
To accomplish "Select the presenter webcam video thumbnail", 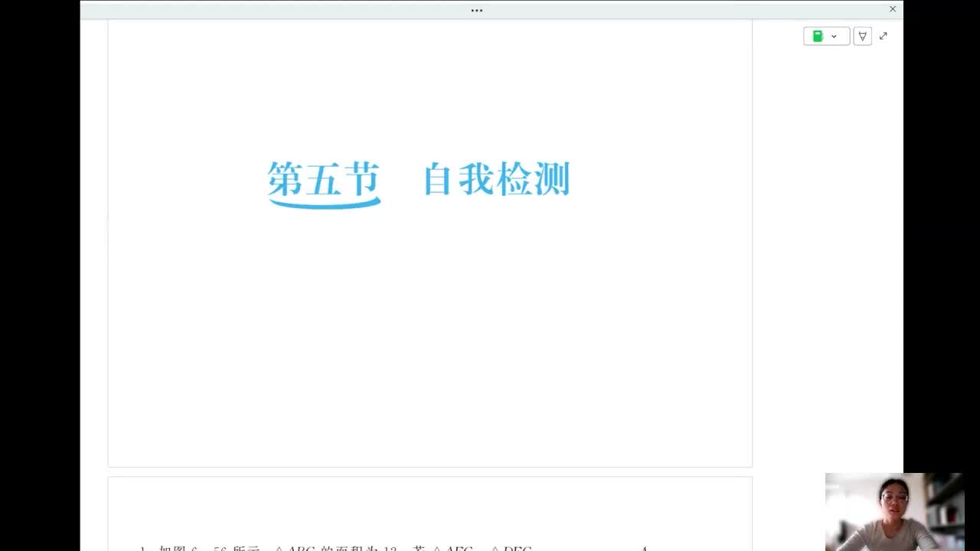I will 895,511.
